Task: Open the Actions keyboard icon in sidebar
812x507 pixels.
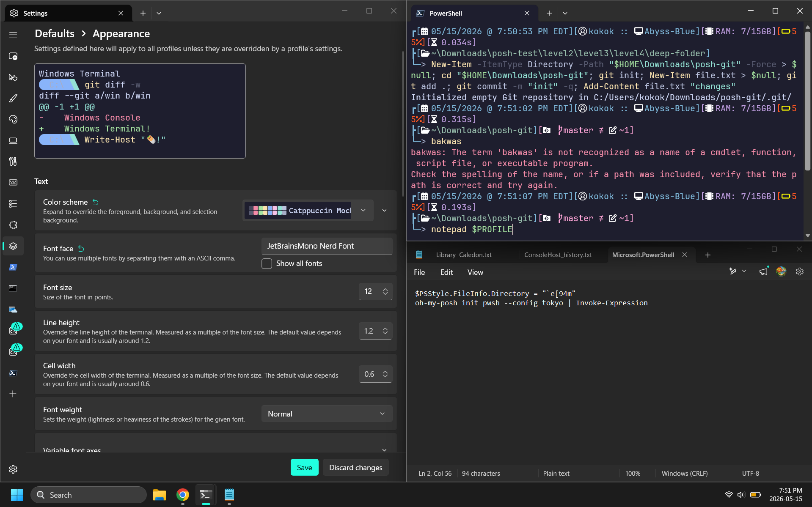Action: click(x=13, y=183)
